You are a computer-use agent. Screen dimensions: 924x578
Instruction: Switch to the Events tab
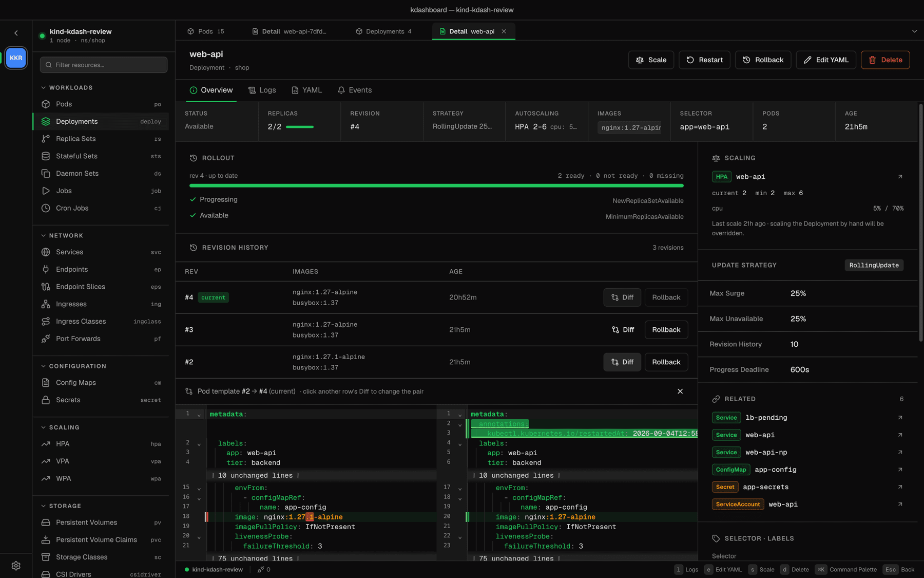(x=355, y=90)
